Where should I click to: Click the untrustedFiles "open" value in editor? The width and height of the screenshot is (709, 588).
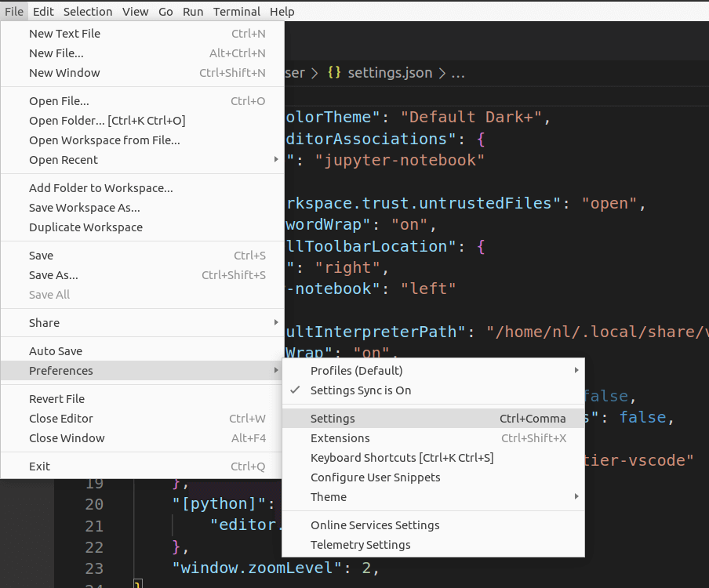(x=609, y=203)
